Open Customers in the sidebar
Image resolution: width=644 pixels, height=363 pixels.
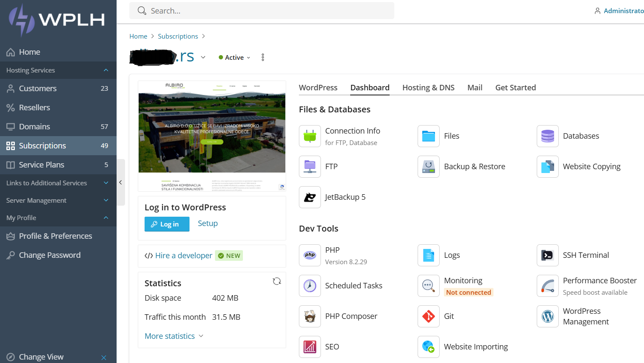click(58, 88)
